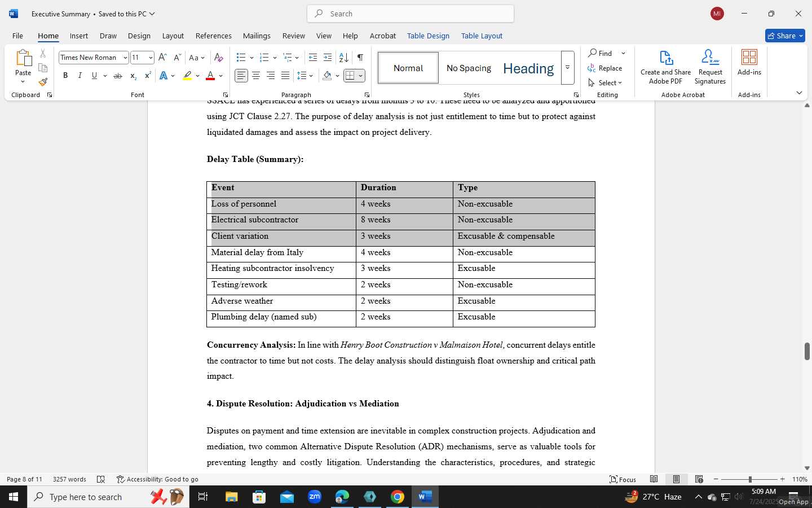The height and width of the screenshot is (508, 812).
Task: Click the Format Painter icon
Action: [43, 82]
